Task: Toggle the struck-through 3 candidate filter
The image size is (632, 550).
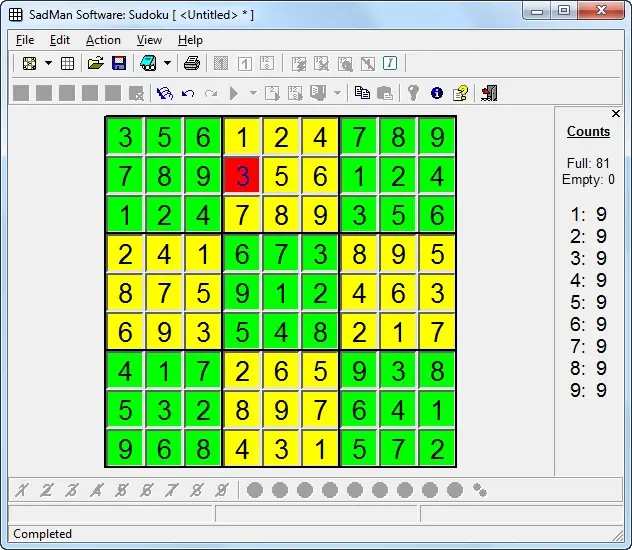Action: click(x=72, y=490)
